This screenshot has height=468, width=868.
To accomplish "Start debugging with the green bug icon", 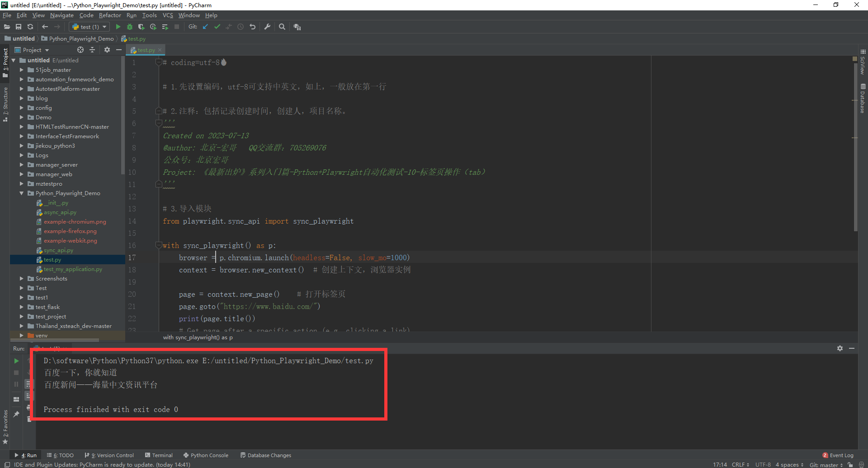I will click(130, 27).
